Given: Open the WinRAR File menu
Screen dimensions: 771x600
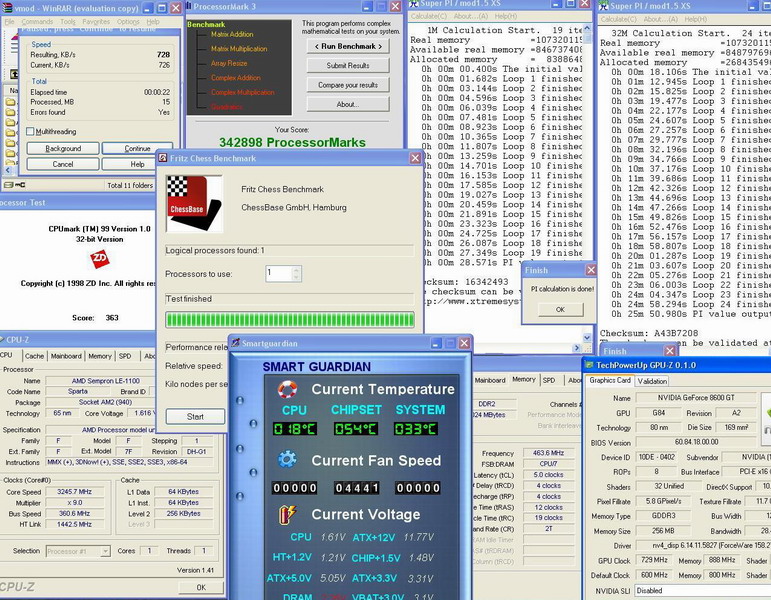Looking at the screenshot, I should click(x=9, y=22).
